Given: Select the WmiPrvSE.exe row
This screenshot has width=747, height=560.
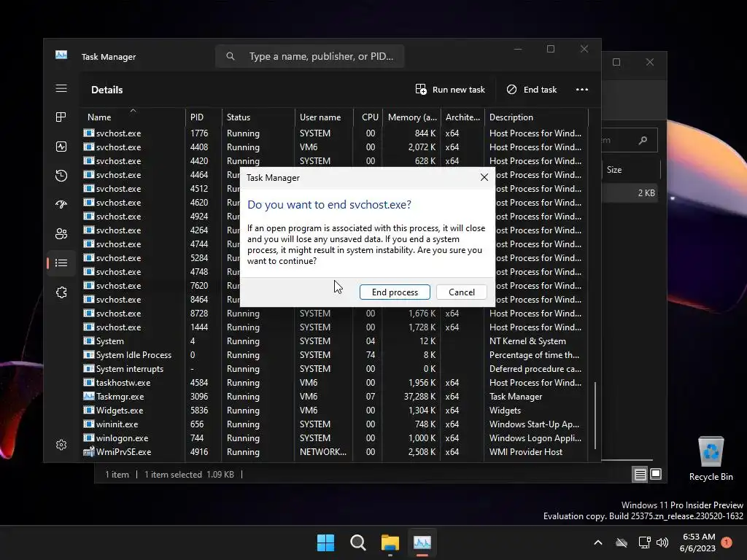Looking at the screenshot, I should pyautogui.click(x=335, y=451).
